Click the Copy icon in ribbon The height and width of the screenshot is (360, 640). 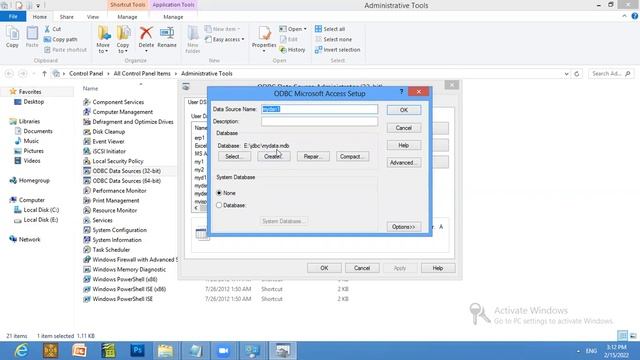pos(12,37)
